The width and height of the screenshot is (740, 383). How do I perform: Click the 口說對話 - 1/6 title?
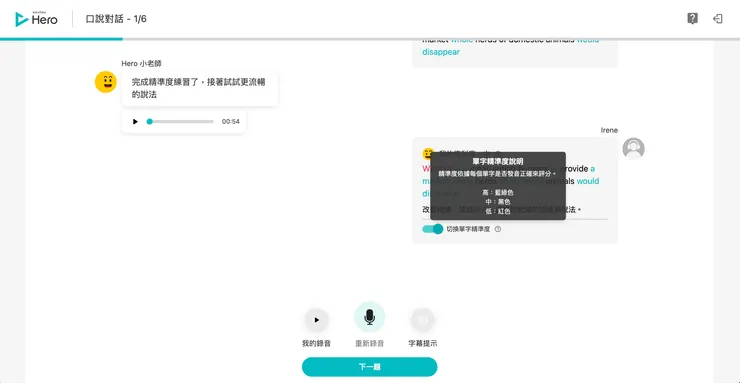[116, 19]
